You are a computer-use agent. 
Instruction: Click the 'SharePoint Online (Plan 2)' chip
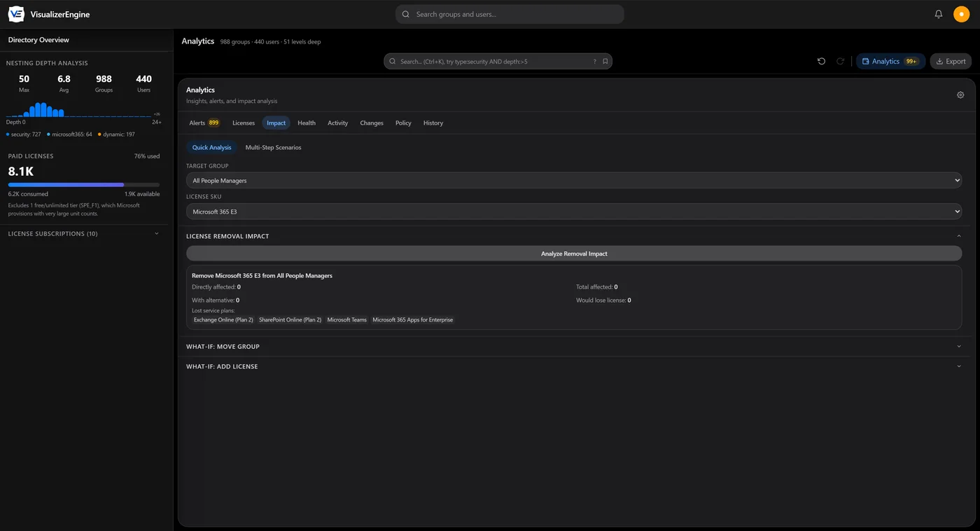(290, 320)
